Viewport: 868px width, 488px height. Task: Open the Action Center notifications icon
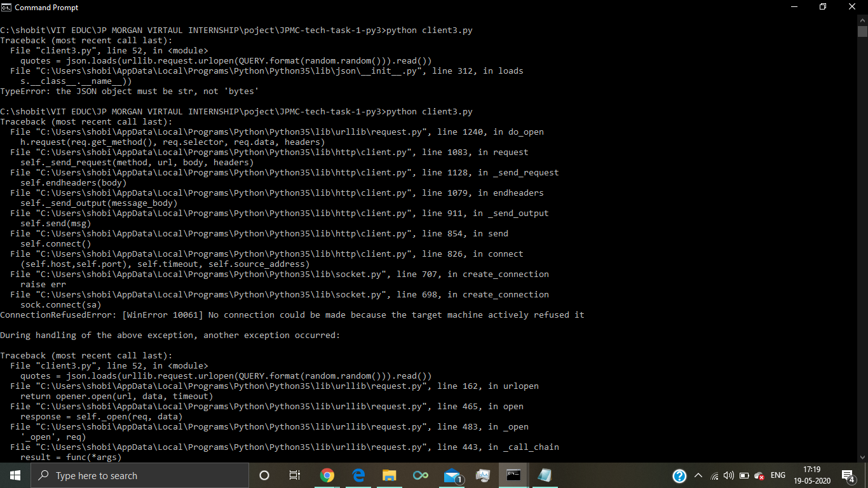click(x=848, y=475)
